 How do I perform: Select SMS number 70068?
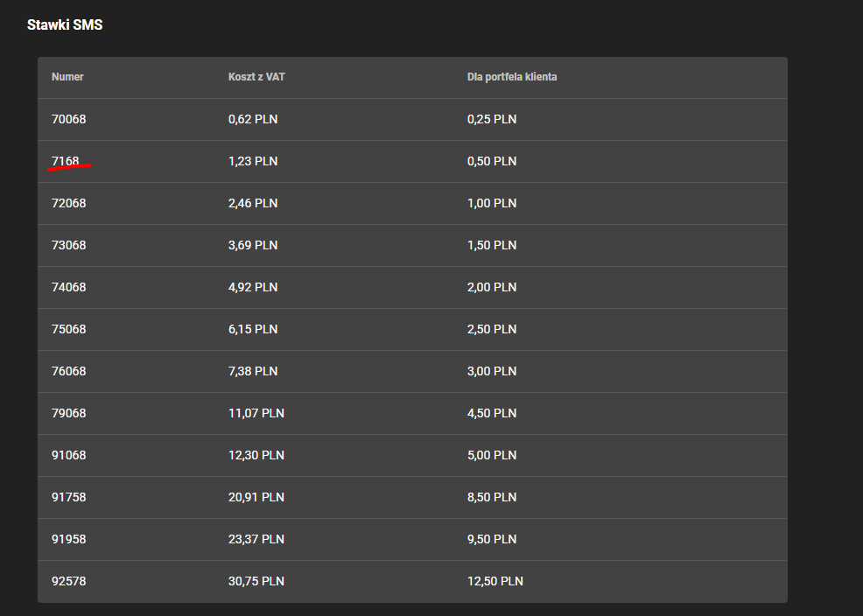click(69, 119)
